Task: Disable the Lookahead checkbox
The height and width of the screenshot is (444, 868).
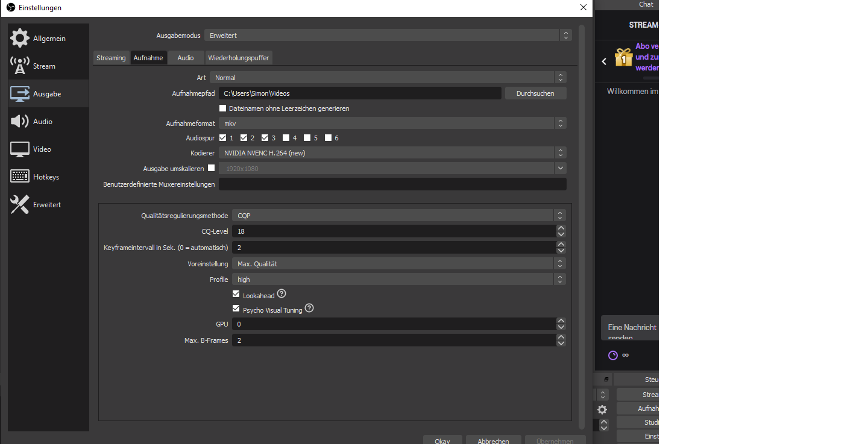Action: (236, 295)
